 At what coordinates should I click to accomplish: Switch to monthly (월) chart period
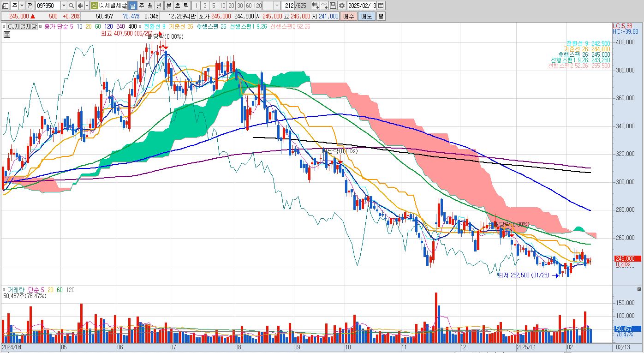[150, 6]
